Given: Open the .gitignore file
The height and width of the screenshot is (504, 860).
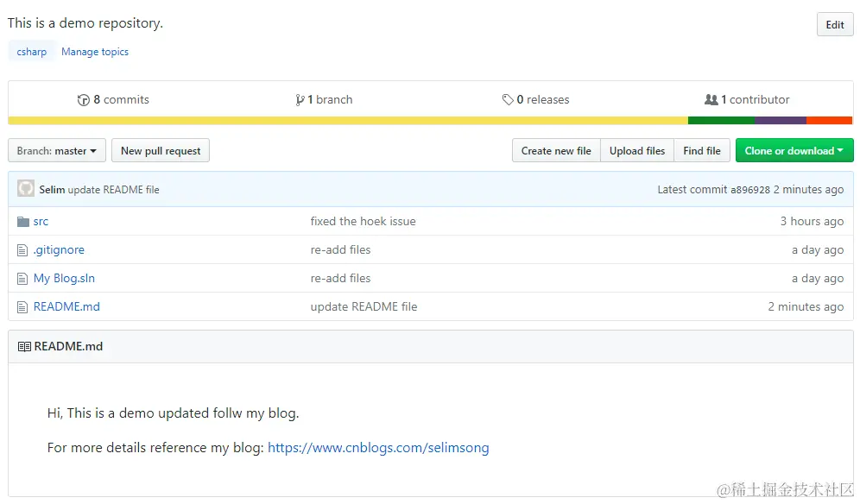Looking at the screenshot, I should (x=59, y=250).
